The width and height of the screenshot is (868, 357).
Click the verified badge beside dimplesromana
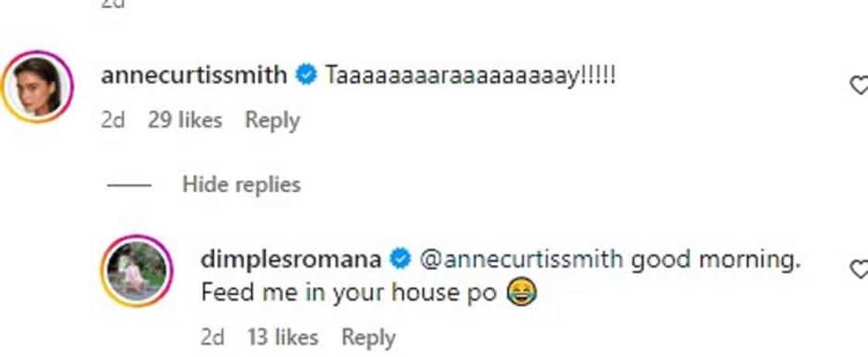(x=400, y=260)
